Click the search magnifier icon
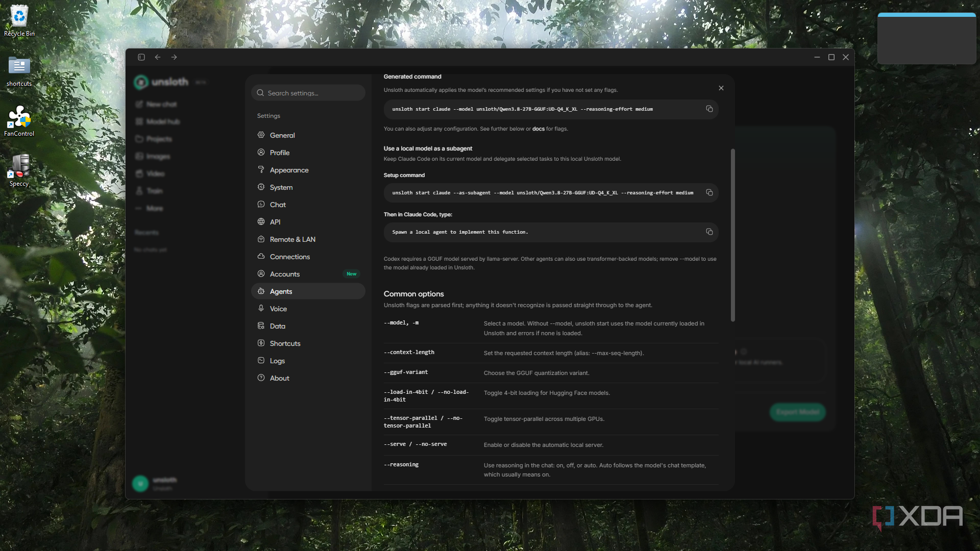The height and width of the screenshot is (551, 980). (x=260, y=93)
